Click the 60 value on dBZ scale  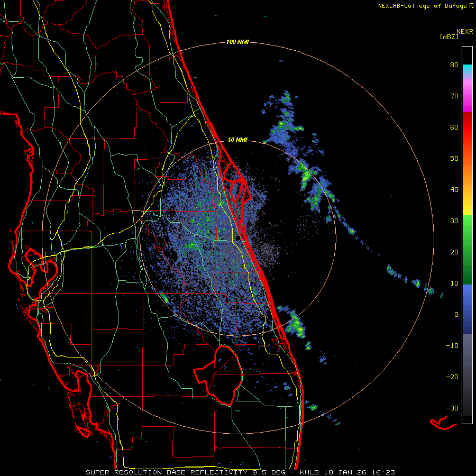click(454, 127)
